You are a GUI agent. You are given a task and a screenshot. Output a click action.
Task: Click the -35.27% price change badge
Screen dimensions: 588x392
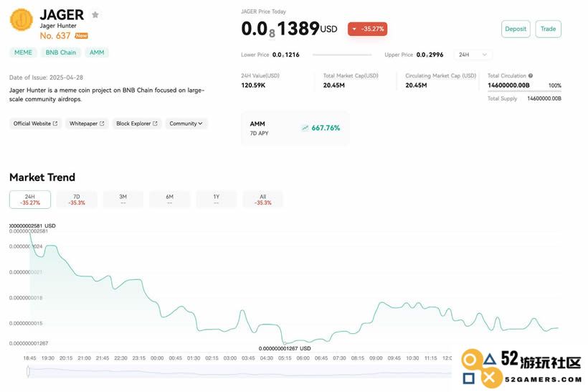pos(367,29)
